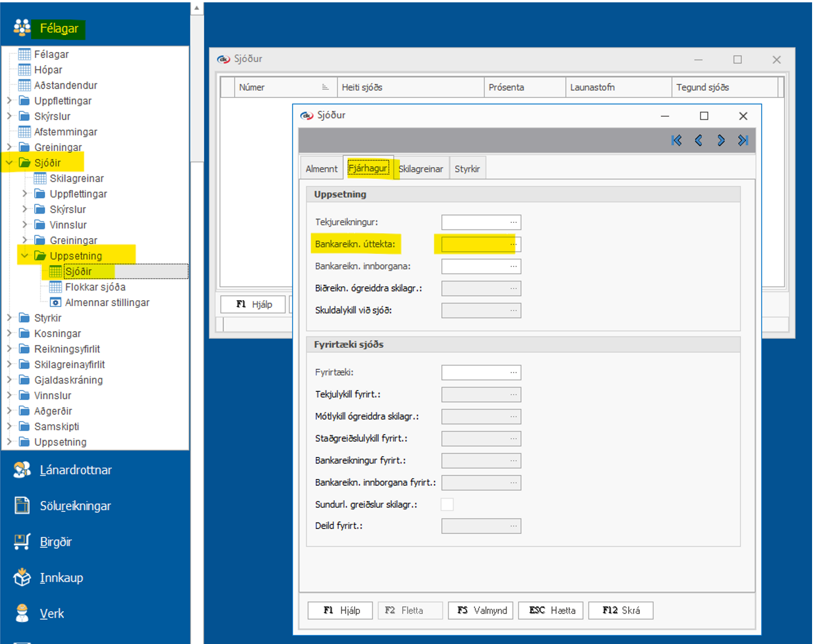This screenshot has height=644, width=815.
Task: Switch to the Almennt tab
Action: coord(321,169)
